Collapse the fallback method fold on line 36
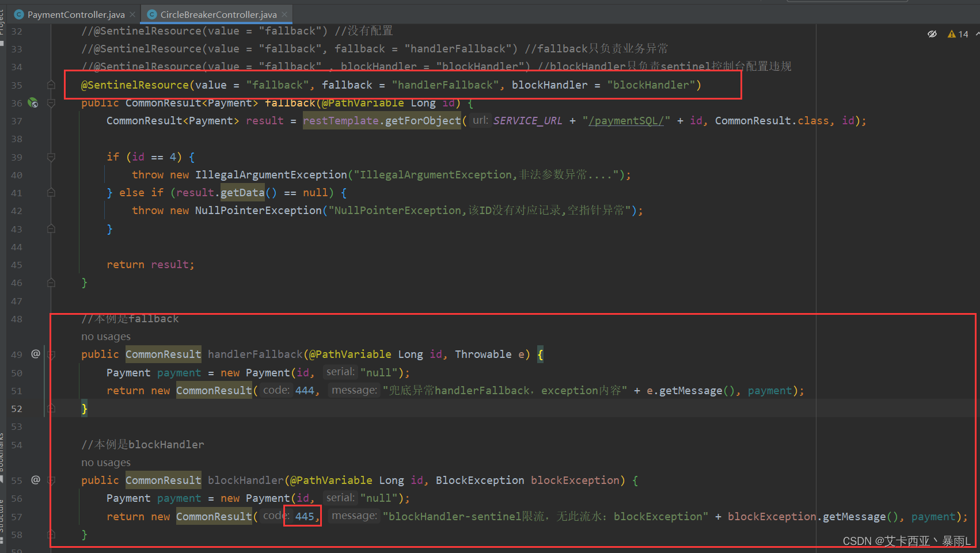The width and height of the screenshot is (980, 553). coord(51,103)
